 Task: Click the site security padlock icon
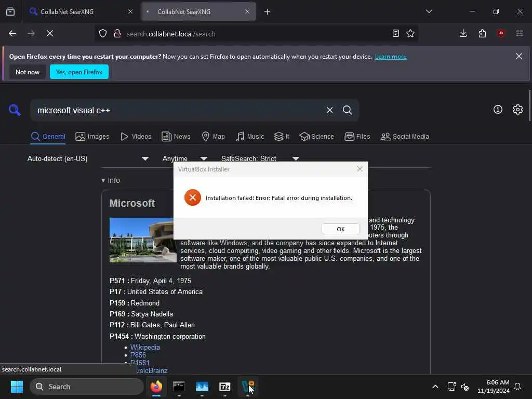[x=117, y=34]
